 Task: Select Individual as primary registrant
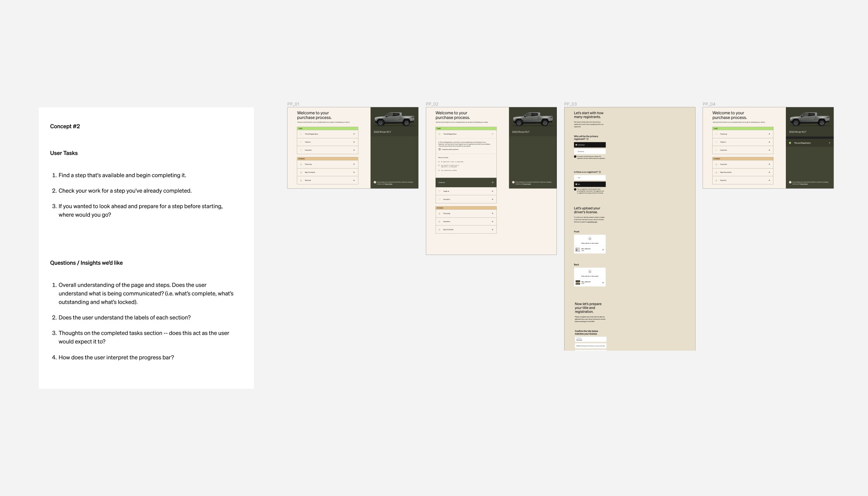click(589, 145)
